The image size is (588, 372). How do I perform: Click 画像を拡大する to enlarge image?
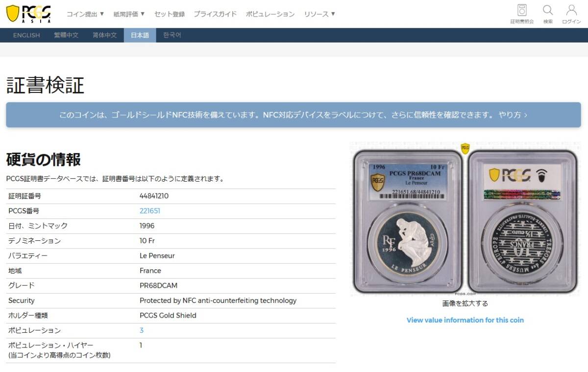click(x=465, y=303)
